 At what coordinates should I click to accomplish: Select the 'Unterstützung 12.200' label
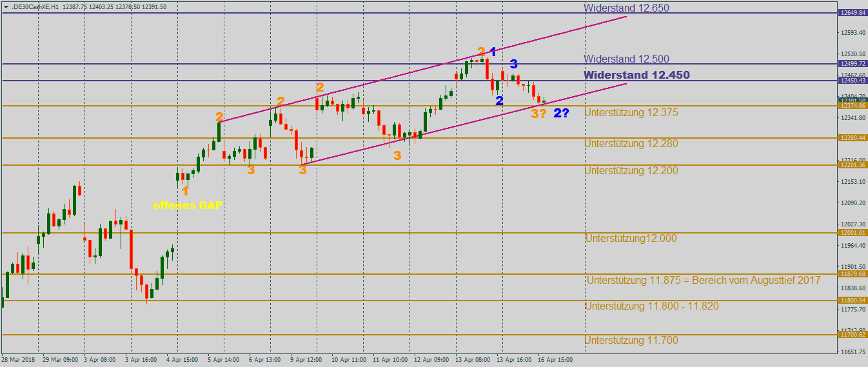coord(631,170)
